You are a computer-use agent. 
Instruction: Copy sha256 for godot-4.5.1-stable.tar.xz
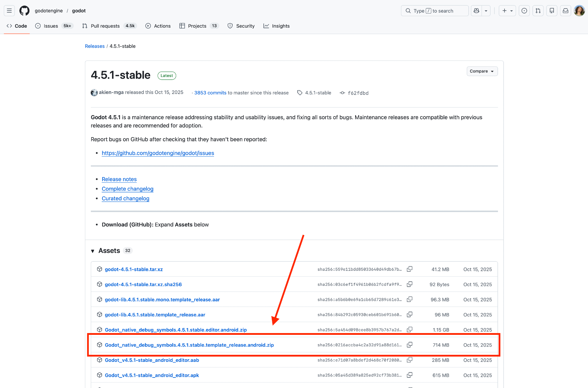410,269
